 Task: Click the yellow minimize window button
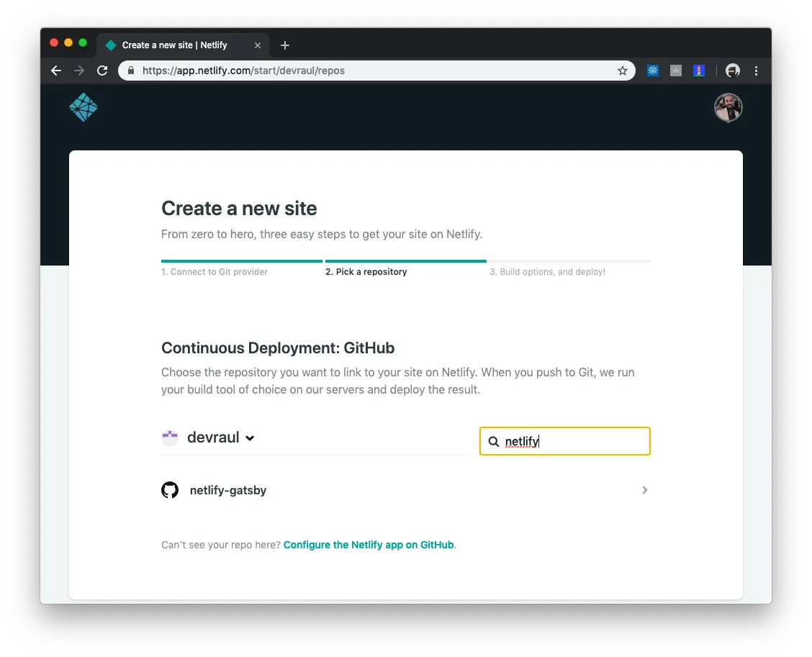pyautogui.click(x=68, y=42)
